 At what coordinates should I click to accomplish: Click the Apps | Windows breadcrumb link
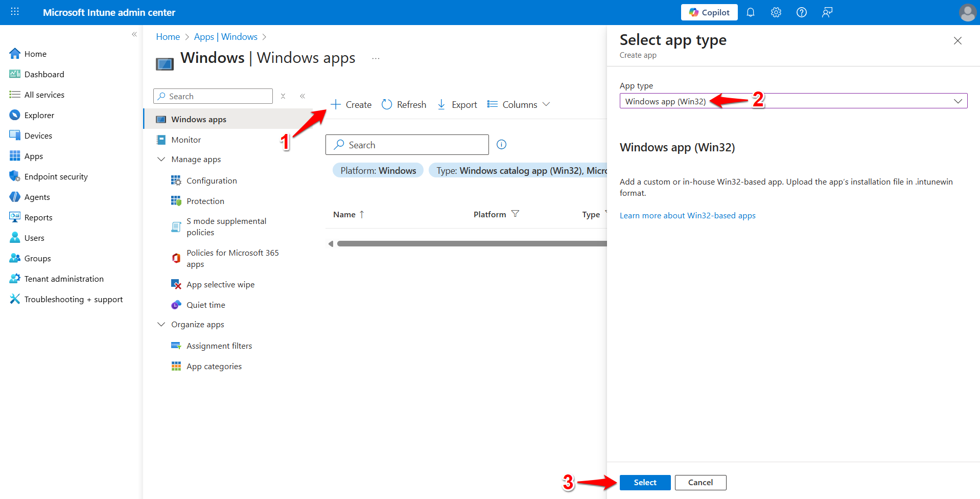pyautogui.click(x=226, y=37)
